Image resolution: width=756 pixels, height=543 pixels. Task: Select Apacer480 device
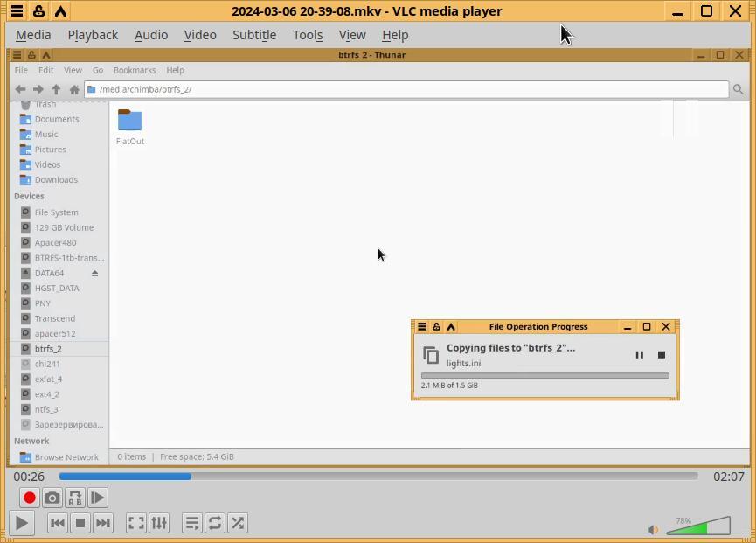tap(55, 242)
